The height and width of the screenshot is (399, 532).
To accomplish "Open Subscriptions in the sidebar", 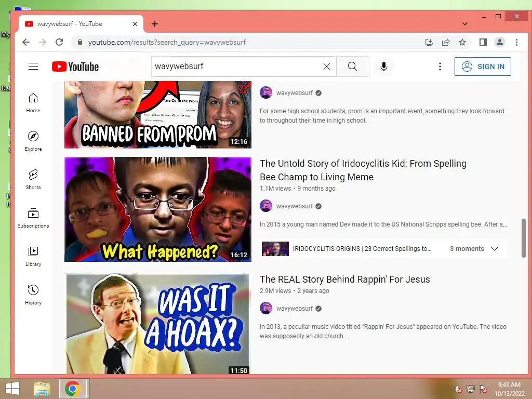I will point(33,218).
